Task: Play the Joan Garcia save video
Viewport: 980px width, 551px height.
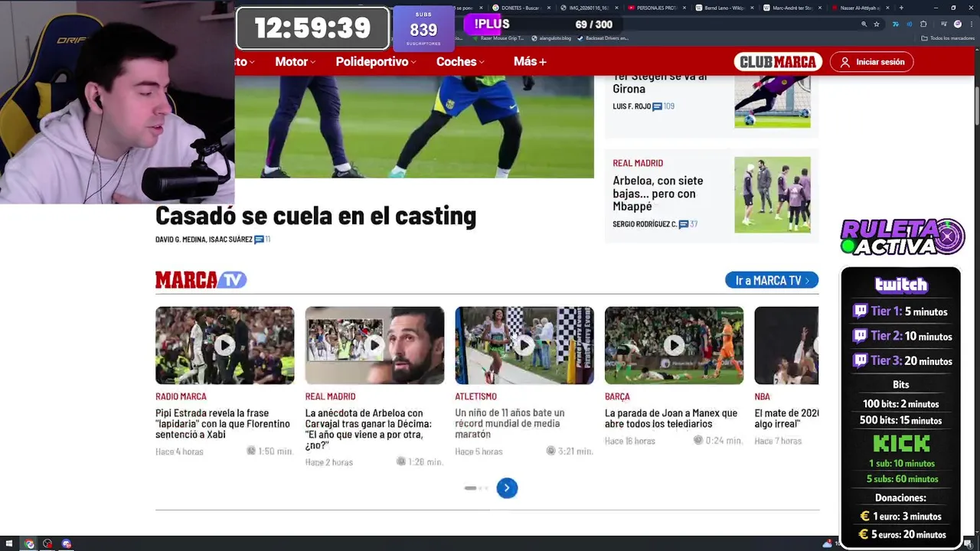Action: [x=674, y=345]
